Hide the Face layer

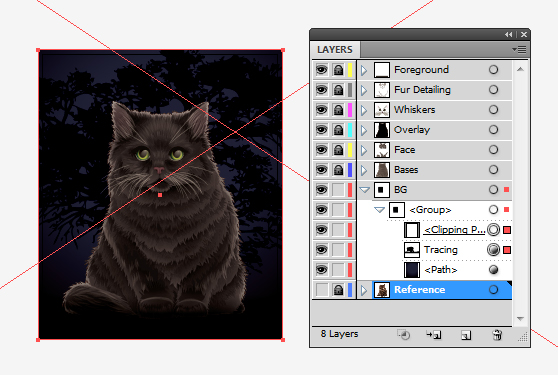pyautogui.click(x=321, y=150)
